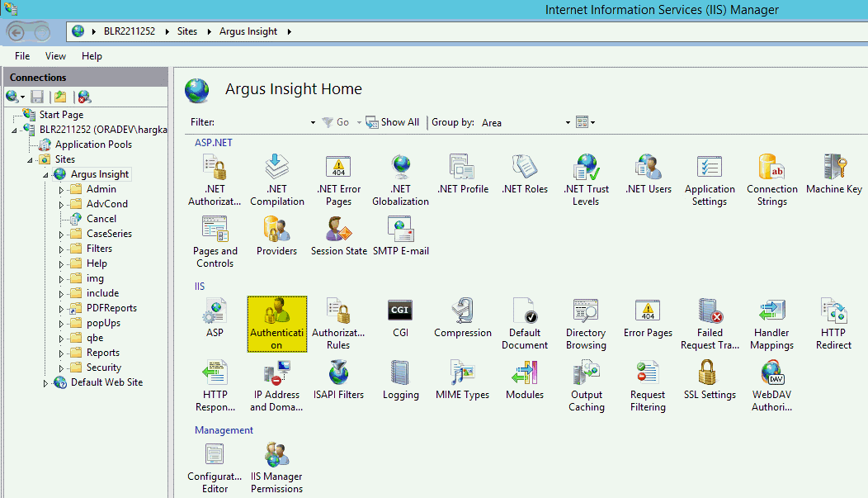Open the Compression feature
This screenshot has width=868, height=498.
(x=462, y=317)
